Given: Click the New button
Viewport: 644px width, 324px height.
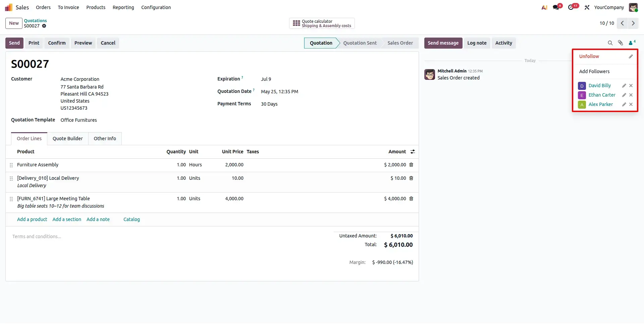Looking at the screenshot, I should (x=14, y=23).
